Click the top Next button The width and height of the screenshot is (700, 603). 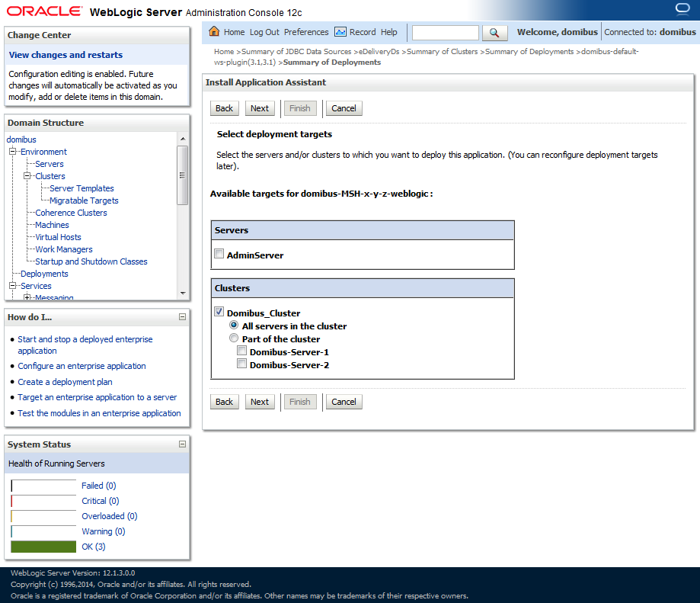tap(260, 108)
